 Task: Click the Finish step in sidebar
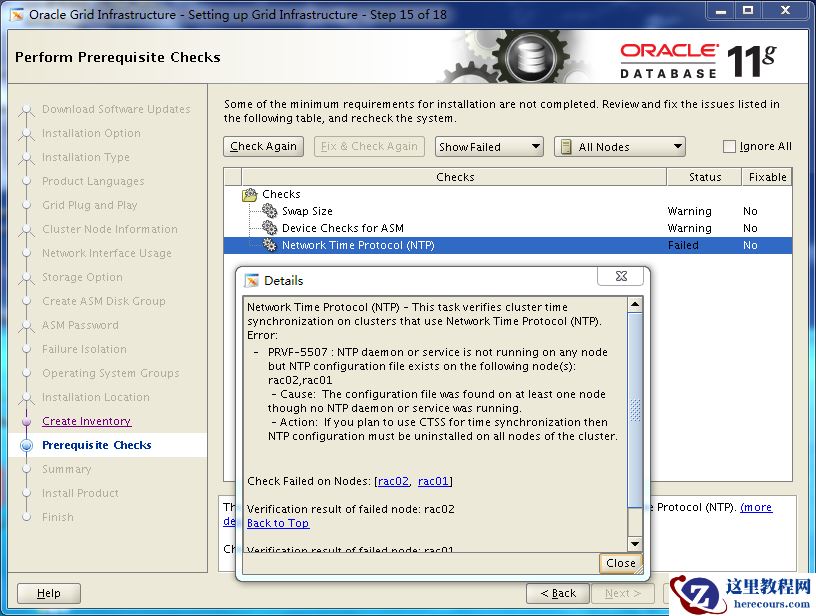coord(58,517)
